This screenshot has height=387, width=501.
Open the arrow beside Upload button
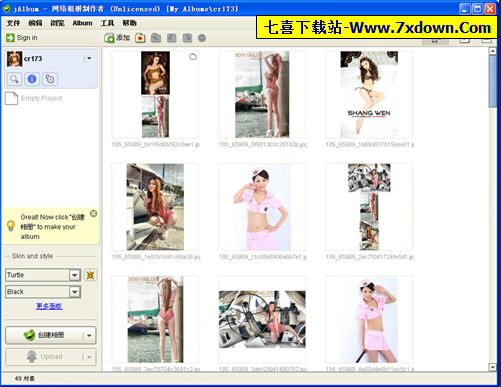[x=89, y=357]
